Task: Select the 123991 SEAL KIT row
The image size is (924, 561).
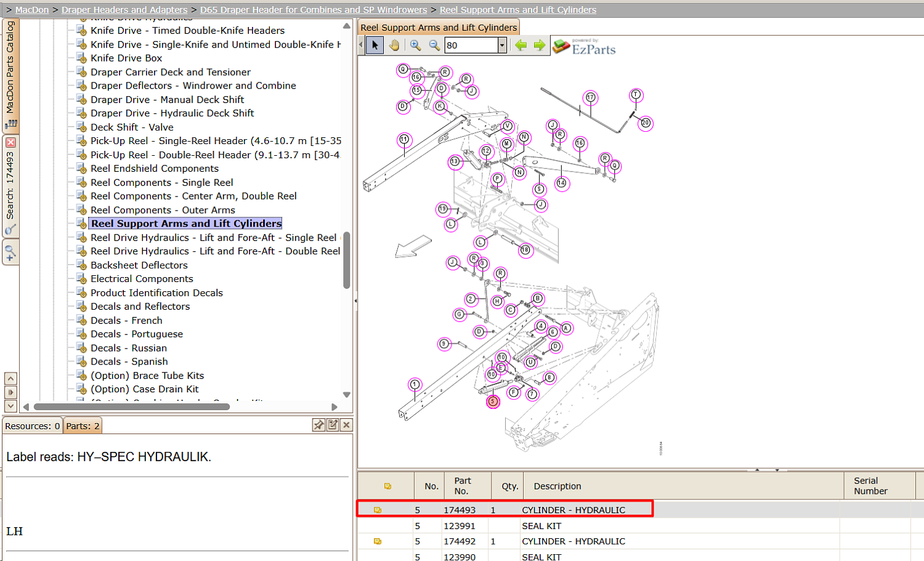Action: click(x=641, y=526)
